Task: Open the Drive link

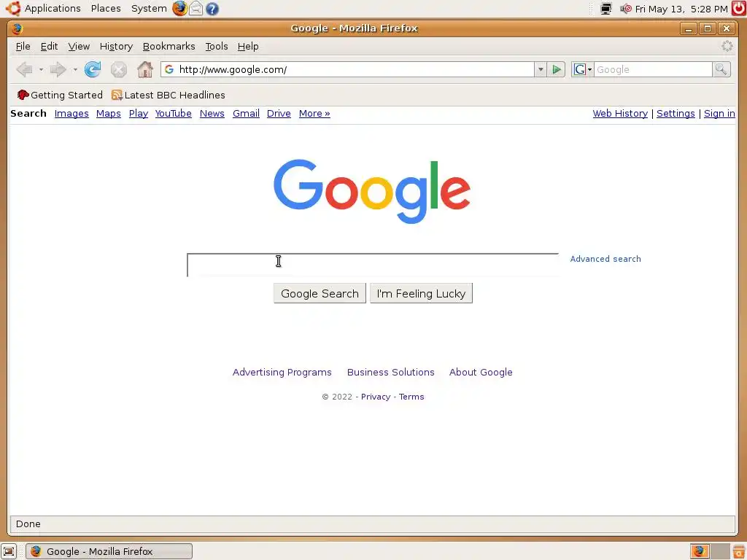Action: pyautogui.click(x=279, y=113)
